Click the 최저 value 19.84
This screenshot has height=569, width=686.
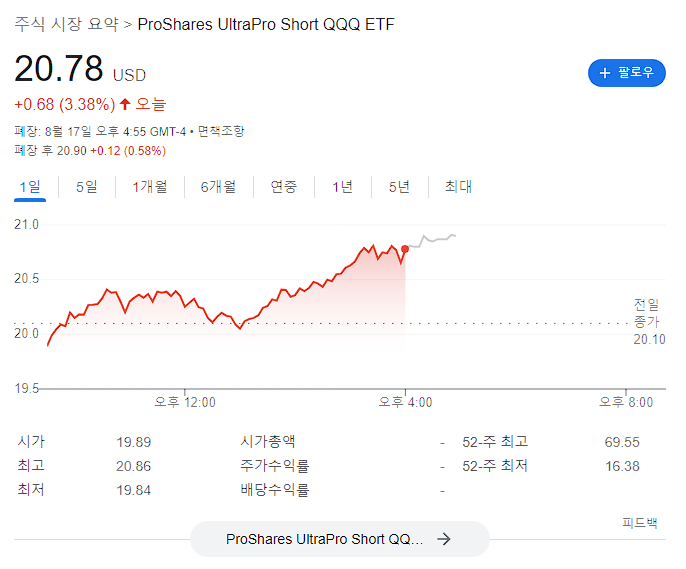tap(133, 490)
